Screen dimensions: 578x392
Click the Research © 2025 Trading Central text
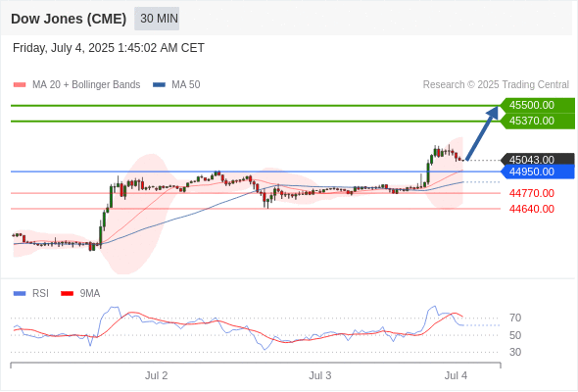[496, 85]
